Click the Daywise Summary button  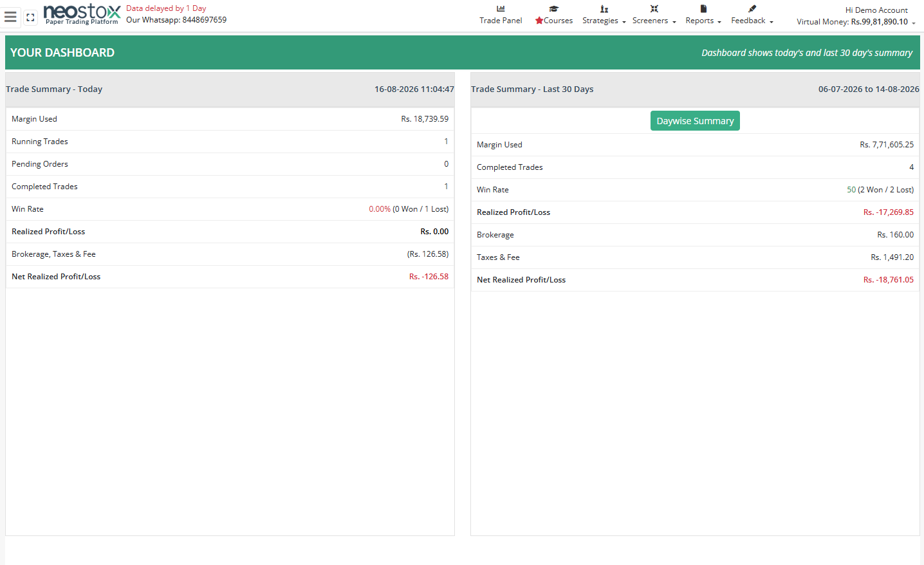695,121
